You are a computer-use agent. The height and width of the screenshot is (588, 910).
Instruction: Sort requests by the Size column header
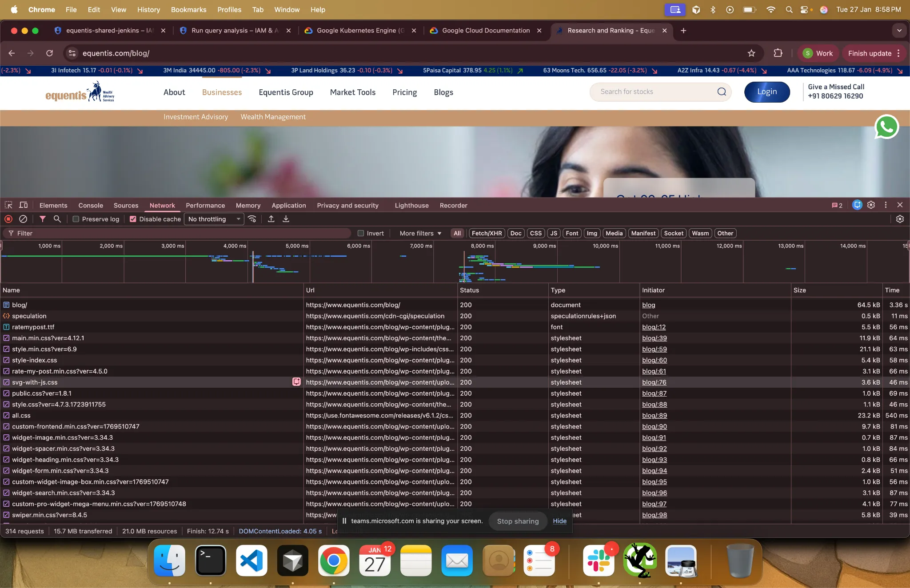tap(836, 290)
